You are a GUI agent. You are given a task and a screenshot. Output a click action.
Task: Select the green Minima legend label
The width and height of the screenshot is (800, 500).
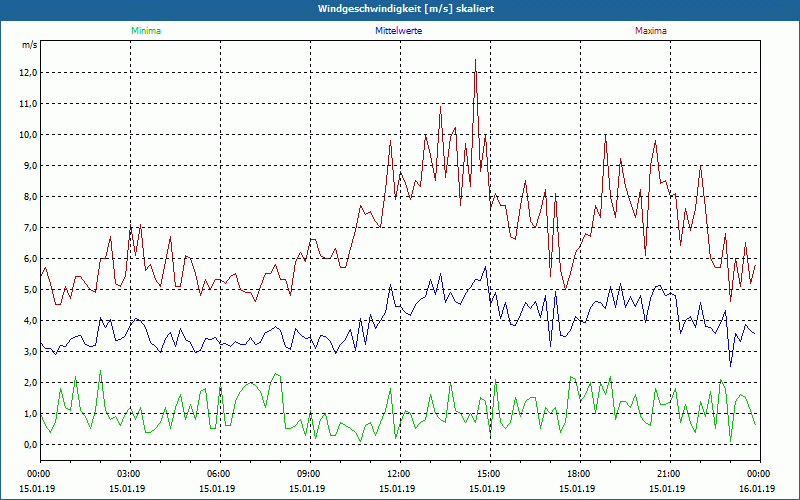pyautogui.click(x=146, y=31)
